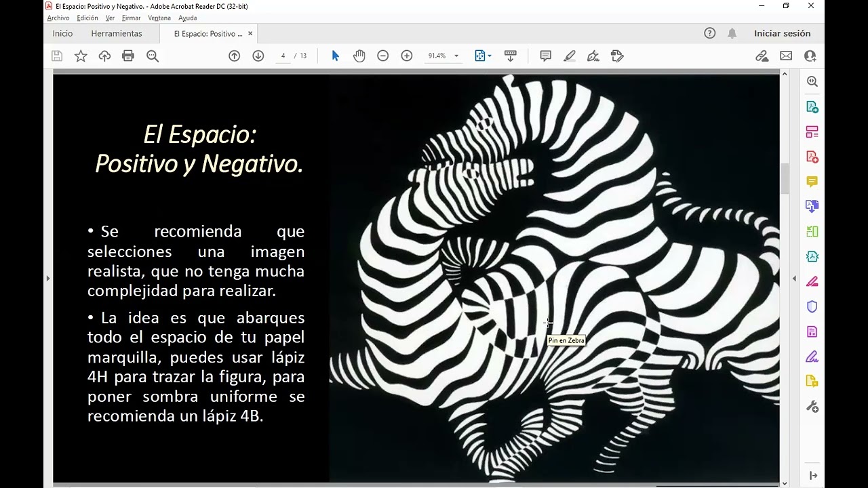Click the Save file icon
Image resolution: width=868 pixels, height=488 pixels.
click(57, 56)
